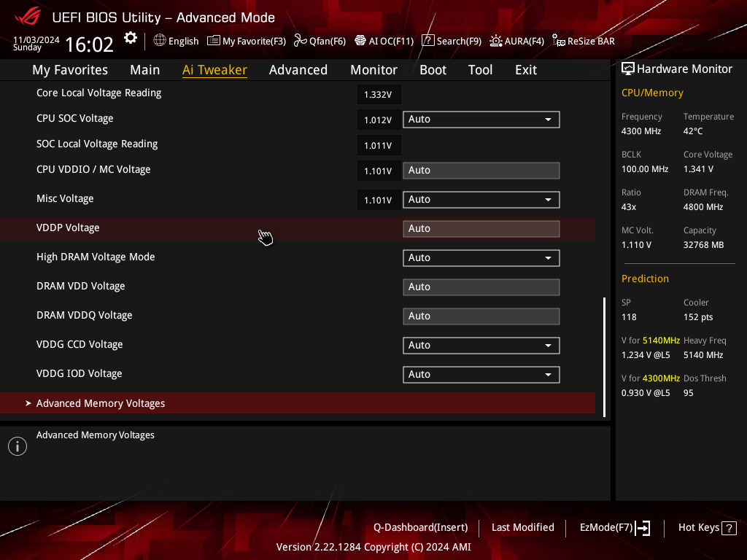Open Misc Voltage dropdown

pos(481,200)
